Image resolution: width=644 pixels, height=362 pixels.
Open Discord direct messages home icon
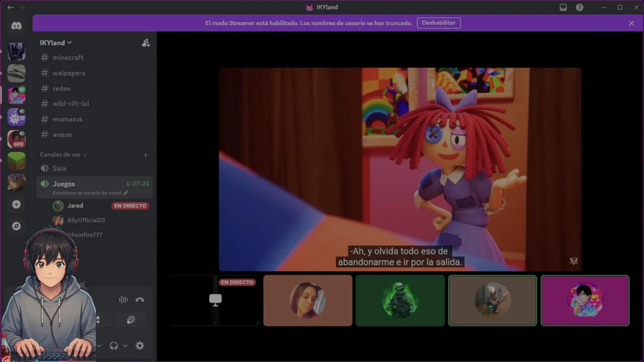pyautogui.click(x=17, y=26)
